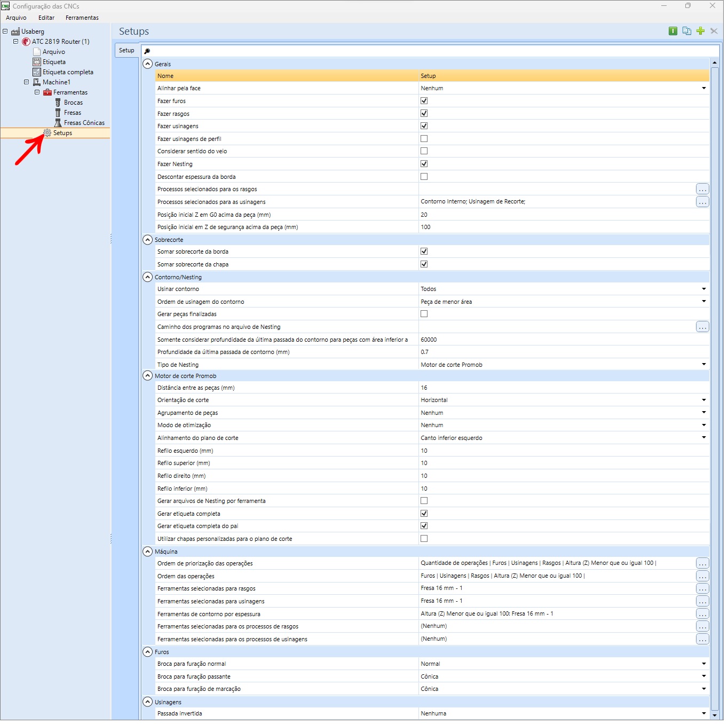The height and width of the screenshot is (724, 728).
Task: Click ellipsis button for Ordem das operações
Action: (x=702, y=576)
